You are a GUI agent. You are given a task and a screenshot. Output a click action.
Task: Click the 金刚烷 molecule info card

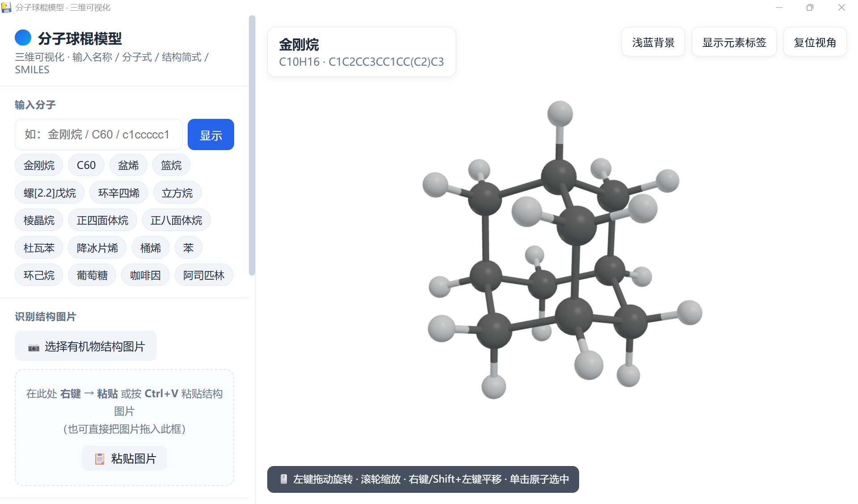coord(361,52)
